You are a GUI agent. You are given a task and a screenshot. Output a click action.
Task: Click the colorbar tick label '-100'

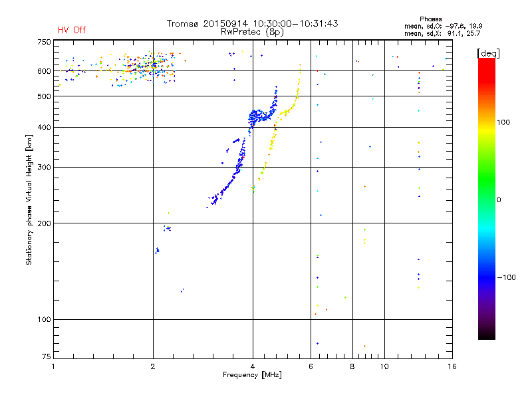[506, 277]
